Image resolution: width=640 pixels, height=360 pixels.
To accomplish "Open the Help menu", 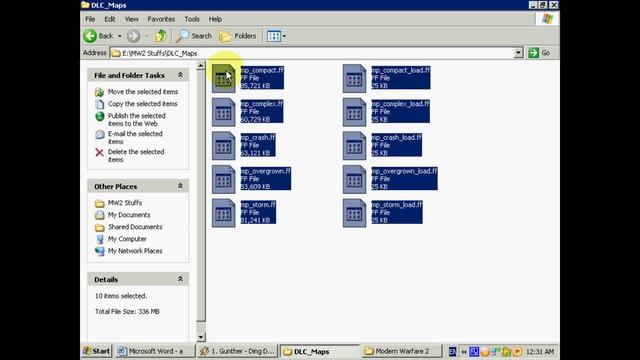I will point(215,19).
